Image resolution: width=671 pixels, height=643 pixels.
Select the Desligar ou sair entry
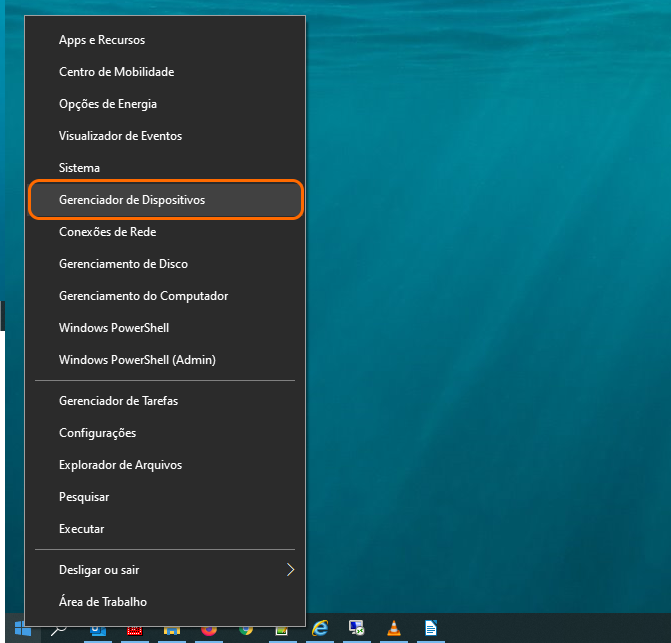tap(165, 570)
